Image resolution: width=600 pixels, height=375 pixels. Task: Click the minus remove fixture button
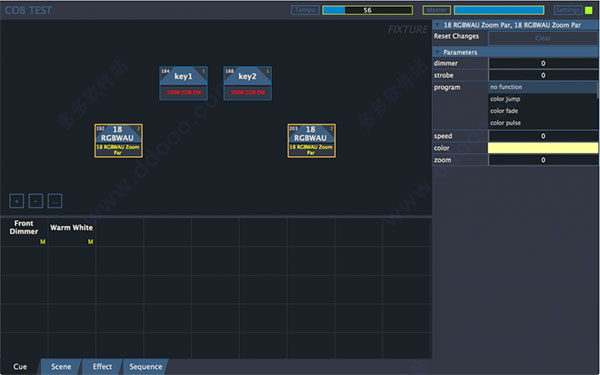(36, 201)
